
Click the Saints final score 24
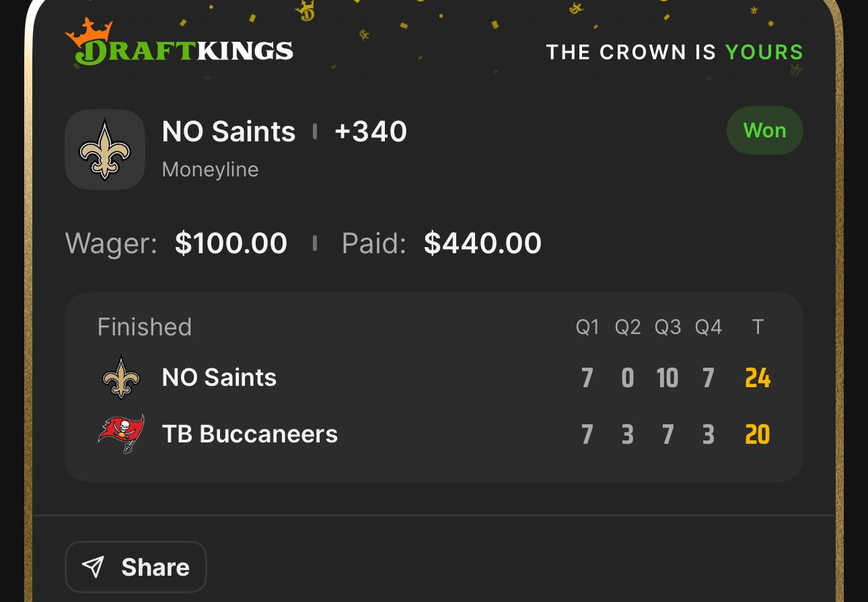[x=758, y=378]
